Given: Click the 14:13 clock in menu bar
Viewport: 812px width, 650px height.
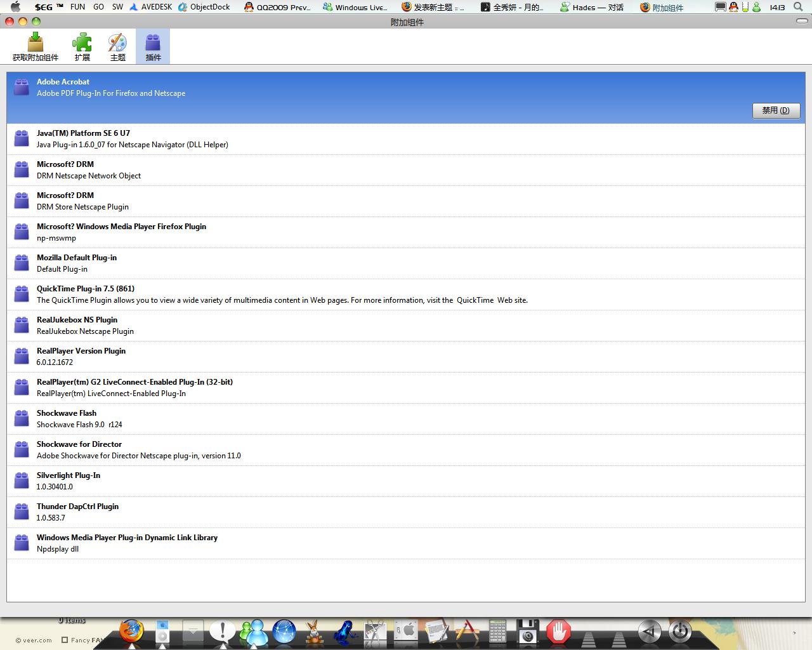Looking at the screenshot, I should pyautogui.click(x=777, y=7).
